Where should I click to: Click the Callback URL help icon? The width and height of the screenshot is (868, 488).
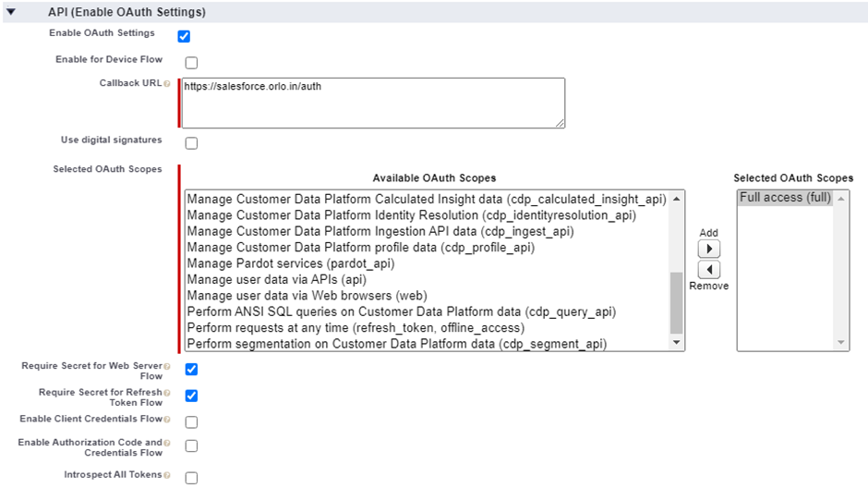[x=167, y=84]
